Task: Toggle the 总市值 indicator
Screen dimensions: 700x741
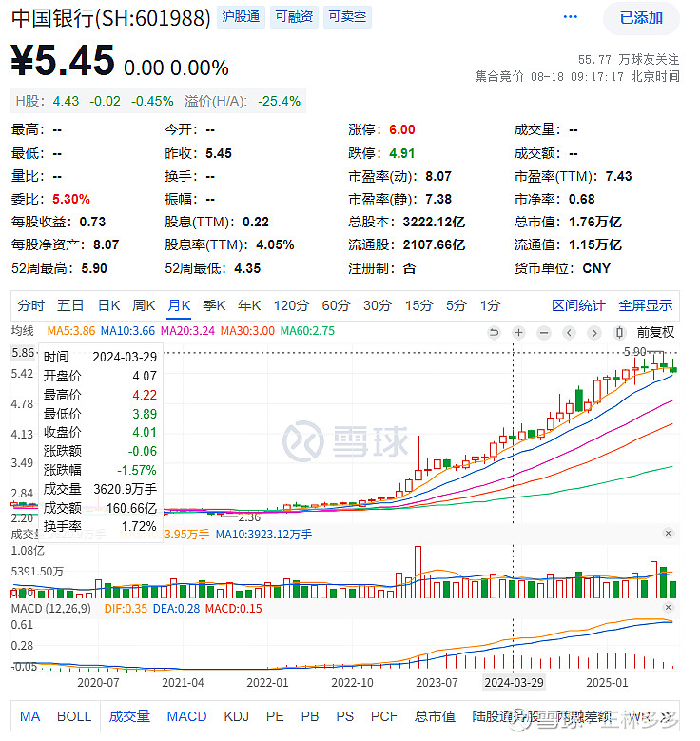Action: [x=435, y=717]
